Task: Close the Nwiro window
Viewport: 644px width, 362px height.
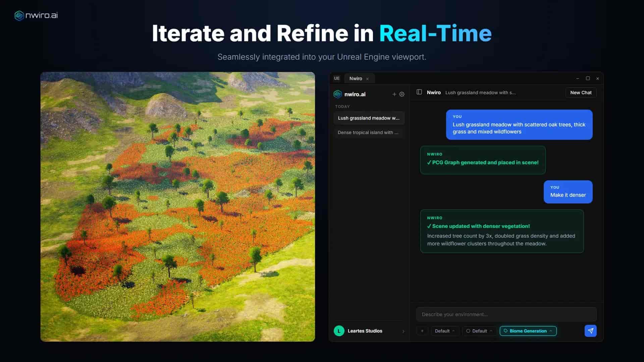Action: [597, 78]
